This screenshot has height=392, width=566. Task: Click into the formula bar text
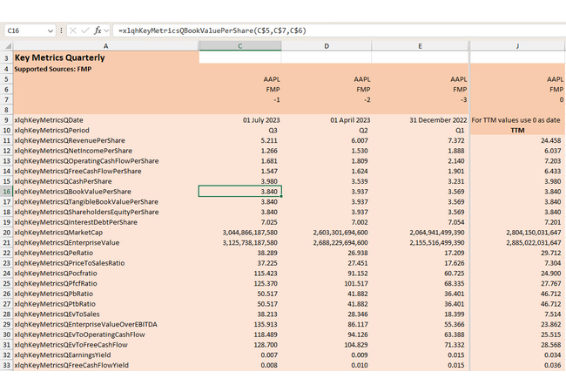pyautogui.click(x=340, y=30)
